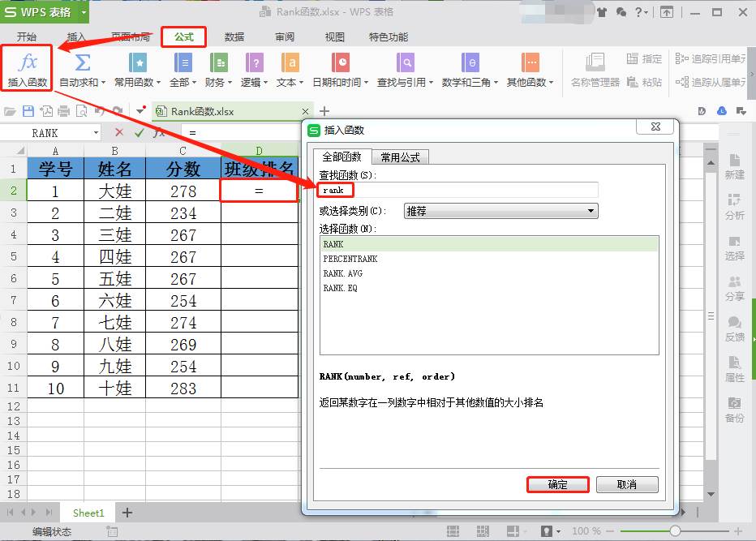Click the Print icon in quick toolbar

pyautogui.click(x=63, y=111)
